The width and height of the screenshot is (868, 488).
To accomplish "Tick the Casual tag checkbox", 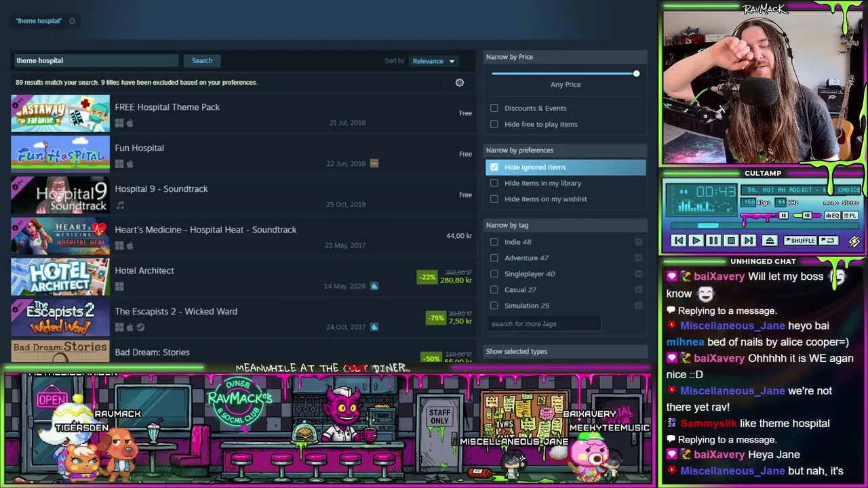I will 494,290.
